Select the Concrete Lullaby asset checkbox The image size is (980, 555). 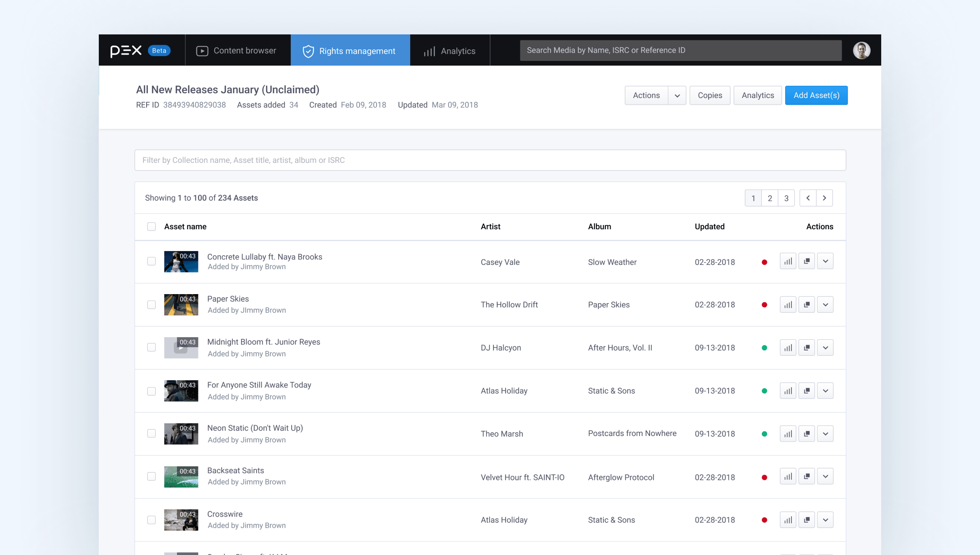click(151, 261)
